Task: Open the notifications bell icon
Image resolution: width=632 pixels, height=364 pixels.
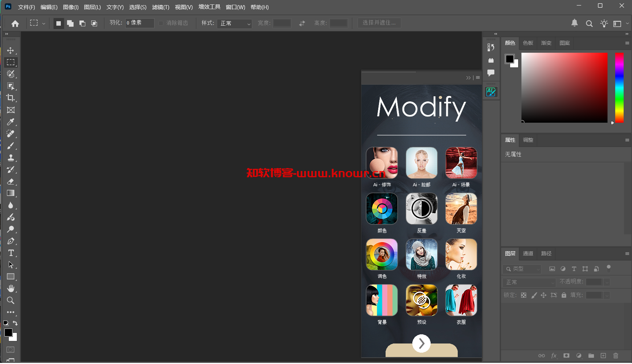Action: click(x=575, y=23)
